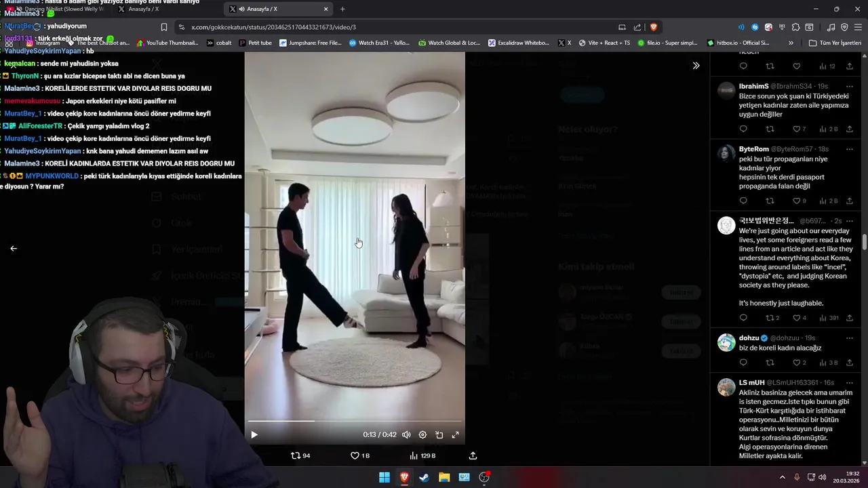868x488 pixels.
Task: Collapse the replies sidebar with double chevron
Action: tap(696, 66)
